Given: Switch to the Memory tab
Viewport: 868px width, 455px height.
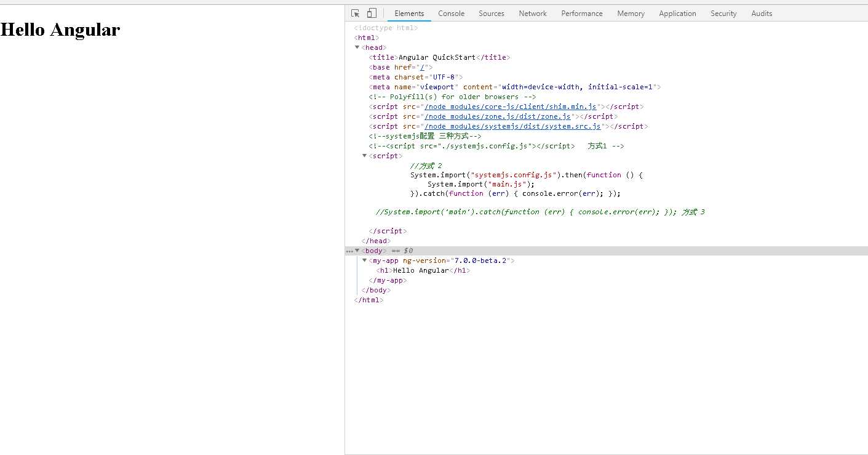Looking at the screenshot, I should 631,14.
